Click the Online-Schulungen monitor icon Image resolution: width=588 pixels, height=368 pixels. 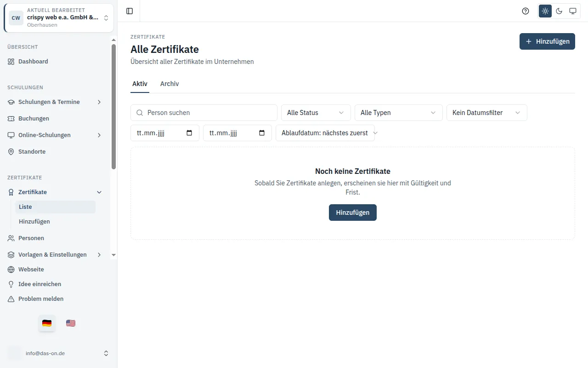click(x=11, y=135)
